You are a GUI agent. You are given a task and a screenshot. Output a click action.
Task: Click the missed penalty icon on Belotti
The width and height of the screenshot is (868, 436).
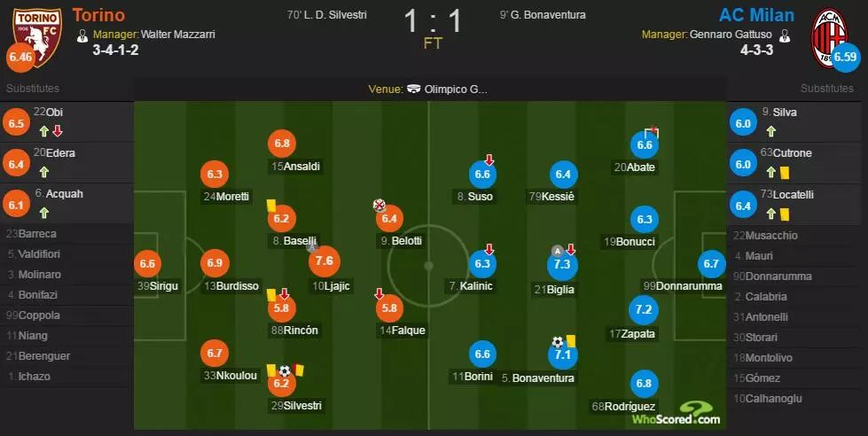(380, 206)
